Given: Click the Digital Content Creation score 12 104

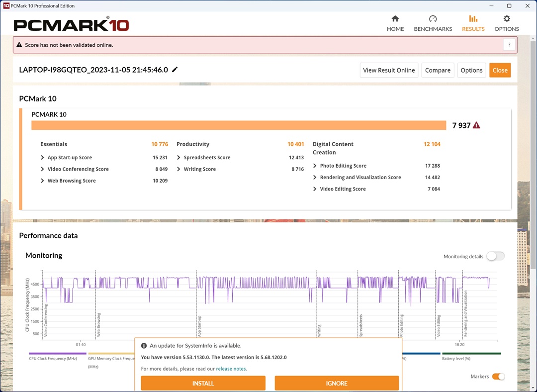Looking at the screenshot, I should pos(432,144).
